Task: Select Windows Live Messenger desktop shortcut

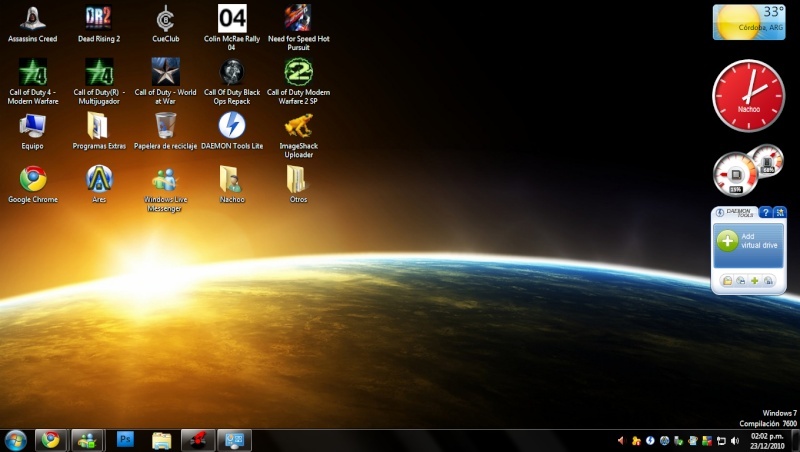Action: (x=165, y=189)
